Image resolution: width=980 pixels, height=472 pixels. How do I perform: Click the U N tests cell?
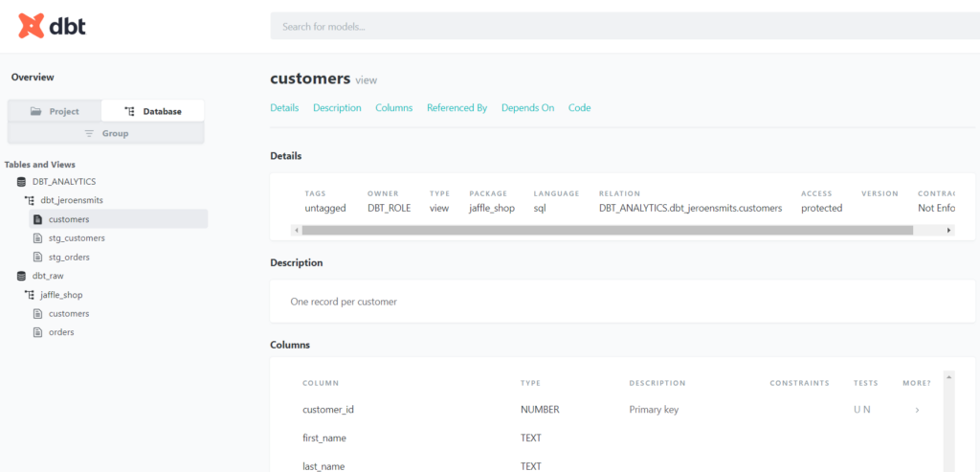(x=862, y=410)
